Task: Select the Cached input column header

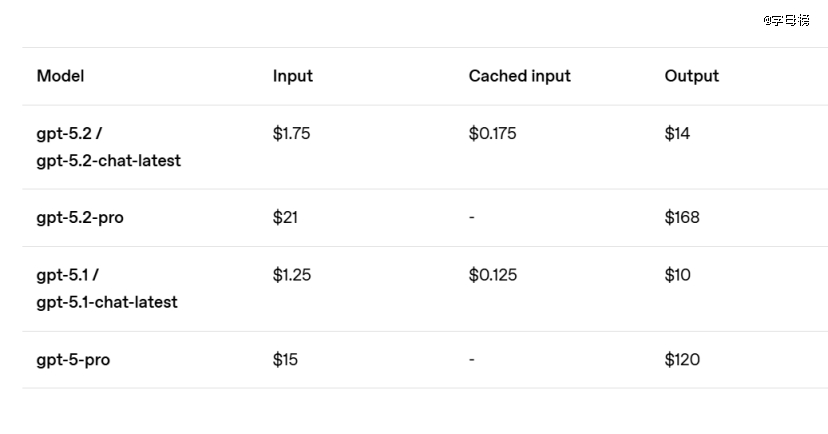Action: click(x=519, y=76)
